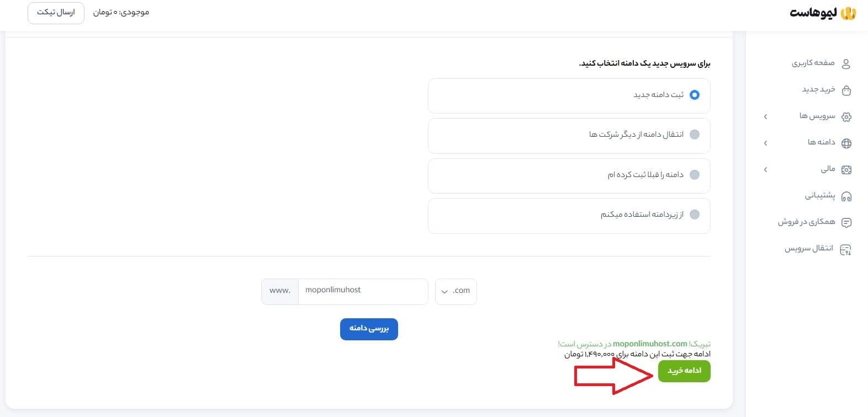Click the بررسی دامنه button
The height and width of the screenshot is (417, 868).
click(369, 329)
